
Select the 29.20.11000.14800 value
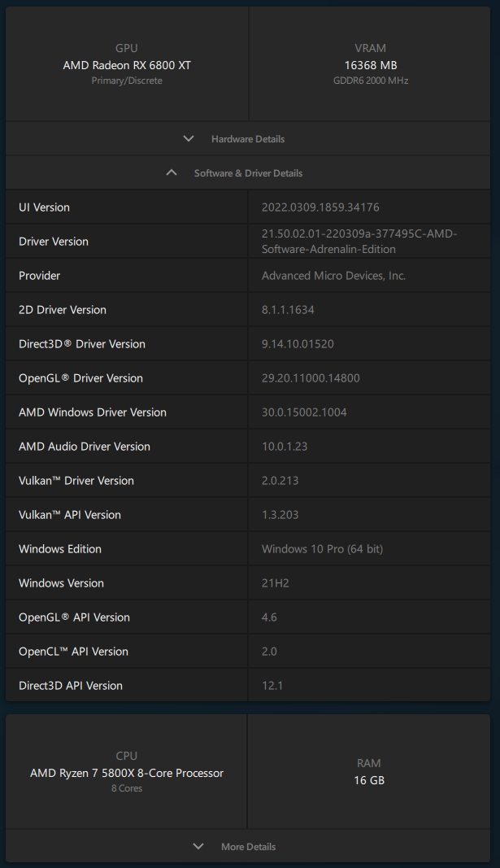(x=311, y=378)
